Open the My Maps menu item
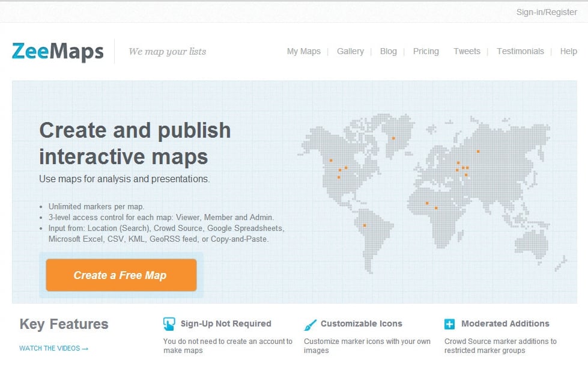 pyautogui.click(x=304, y=51)
